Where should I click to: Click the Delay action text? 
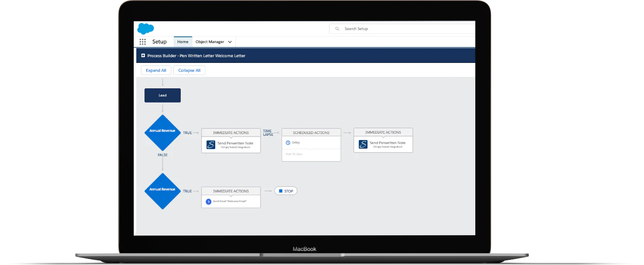(x=296, y=142)
